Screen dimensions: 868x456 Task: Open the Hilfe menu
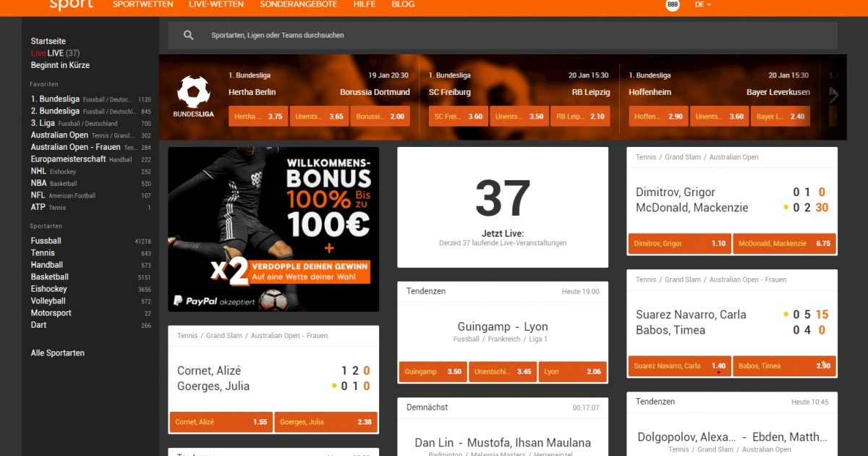365,4
